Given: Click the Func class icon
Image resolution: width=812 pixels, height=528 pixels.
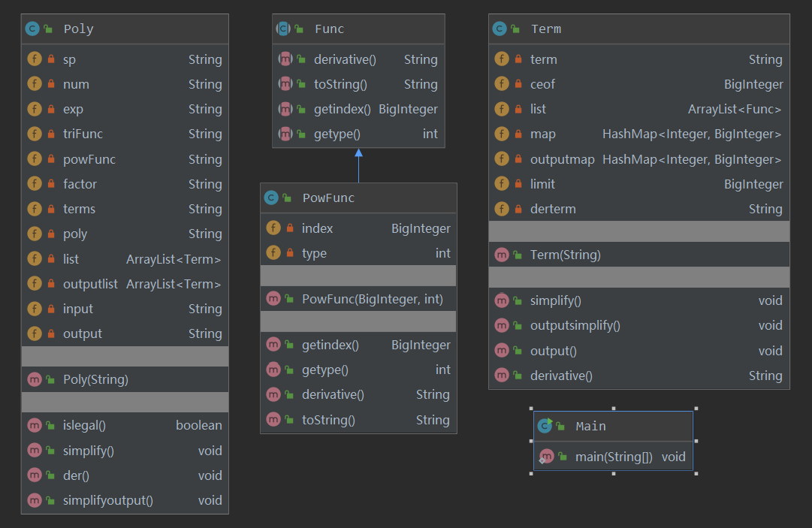Looking at the screenshot, I should coord(284,29).
